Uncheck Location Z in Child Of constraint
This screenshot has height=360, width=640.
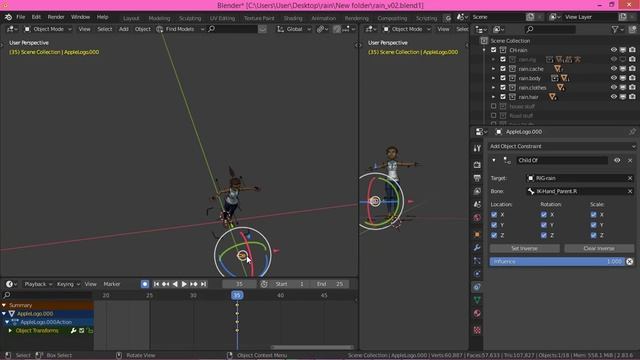(x=494, y=236)
